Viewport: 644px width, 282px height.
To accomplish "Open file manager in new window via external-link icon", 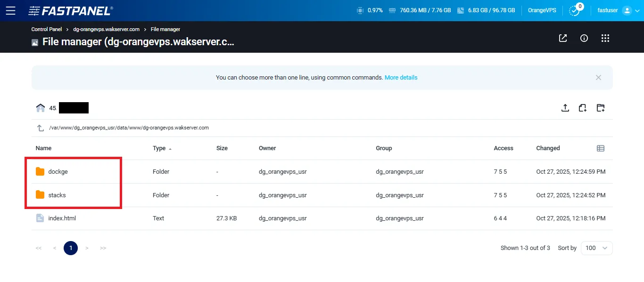I will click(x=562, y=38).
